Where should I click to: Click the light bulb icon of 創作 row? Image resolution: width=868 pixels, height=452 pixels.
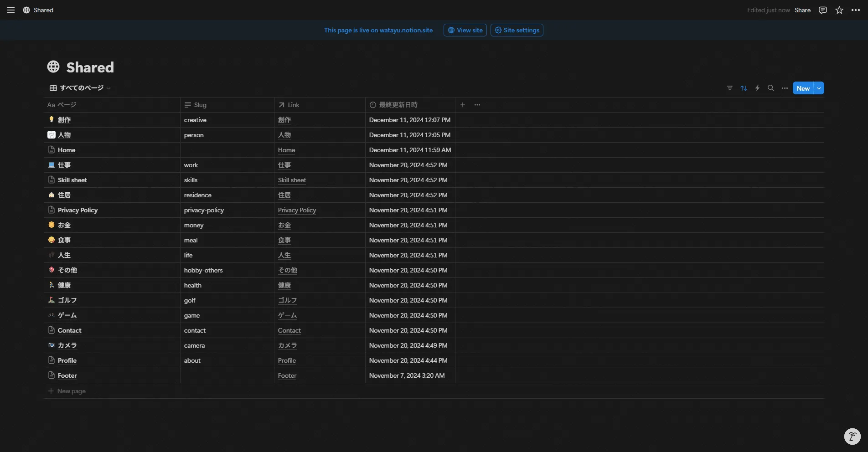[x=52, y=119]
